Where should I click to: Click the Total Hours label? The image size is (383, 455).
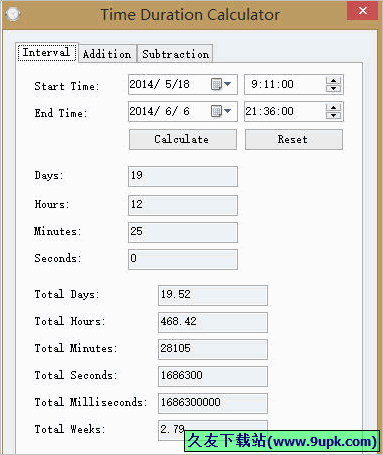[70, 321]
